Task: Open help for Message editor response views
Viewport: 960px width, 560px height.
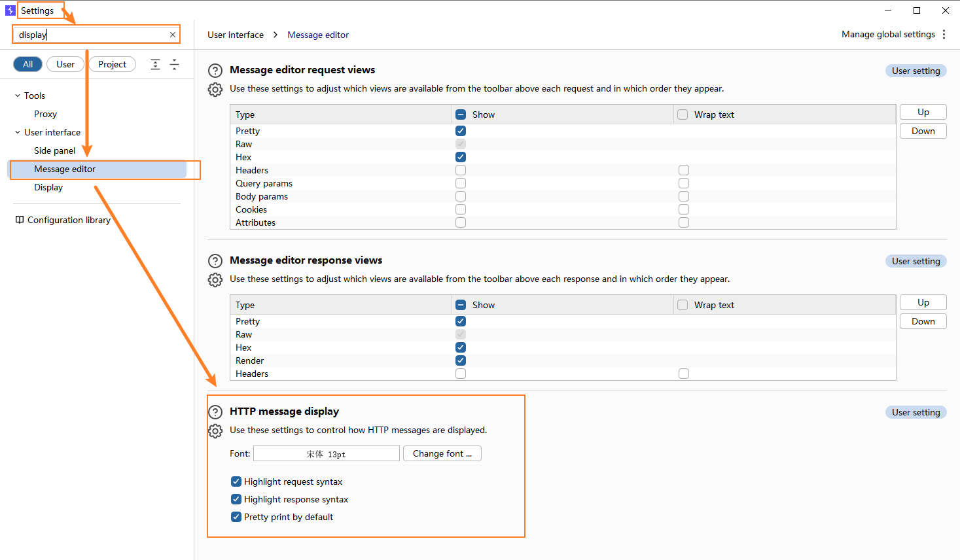Action: (x=215, y=261)
